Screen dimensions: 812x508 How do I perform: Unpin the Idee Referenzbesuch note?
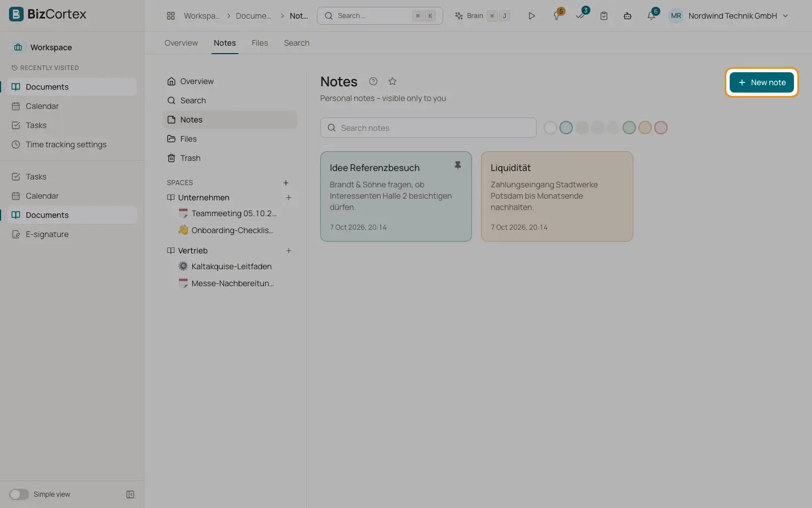[x=458, y=165]
